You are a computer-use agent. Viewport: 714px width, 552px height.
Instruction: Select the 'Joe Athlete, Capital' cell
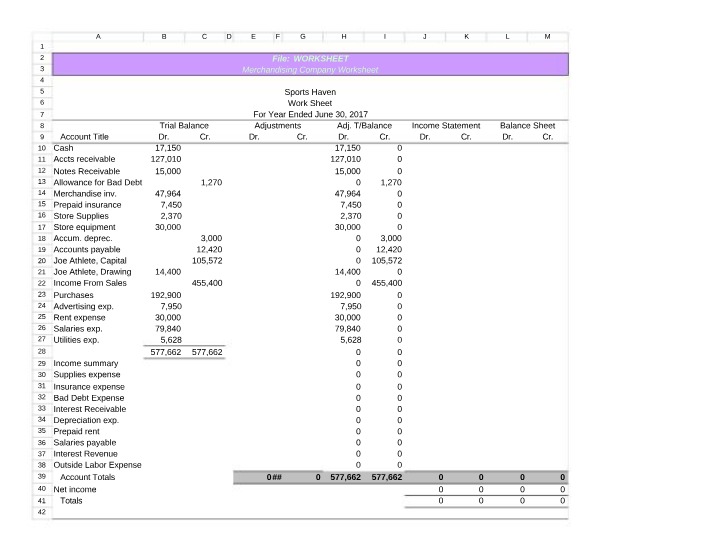pos(90,261)
